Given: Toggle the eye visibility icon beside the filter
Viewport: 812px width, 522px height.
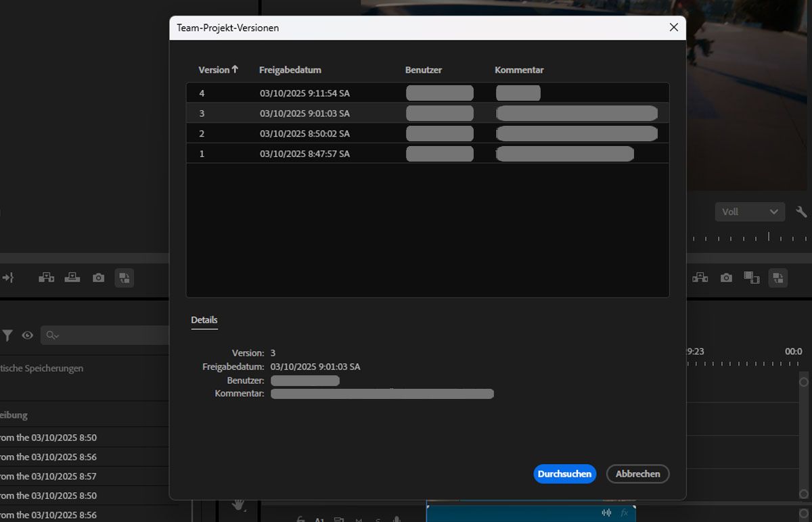Looking at the screenshot, I should [x=27, y=335].
